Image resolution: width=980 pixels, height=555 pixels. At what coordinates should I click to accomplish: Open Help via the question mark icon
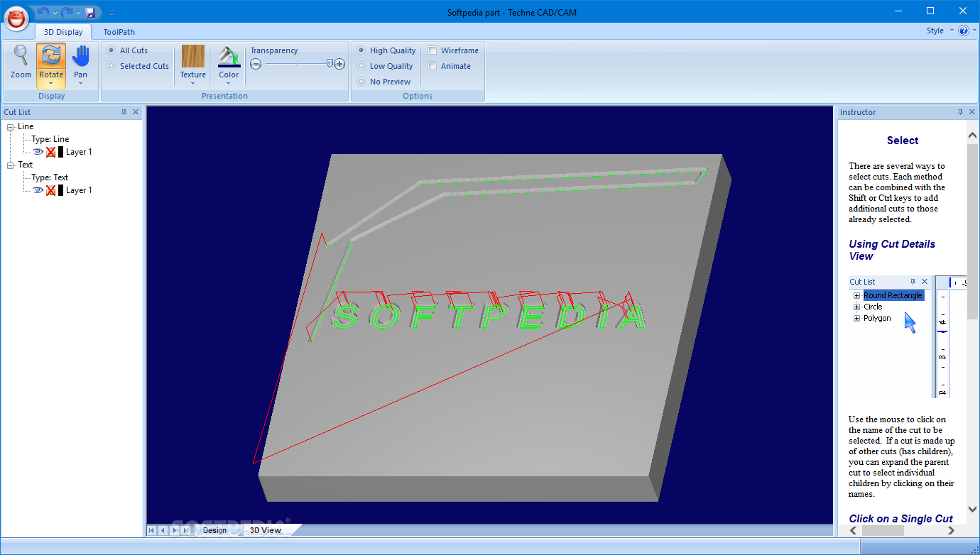(964, 31)
